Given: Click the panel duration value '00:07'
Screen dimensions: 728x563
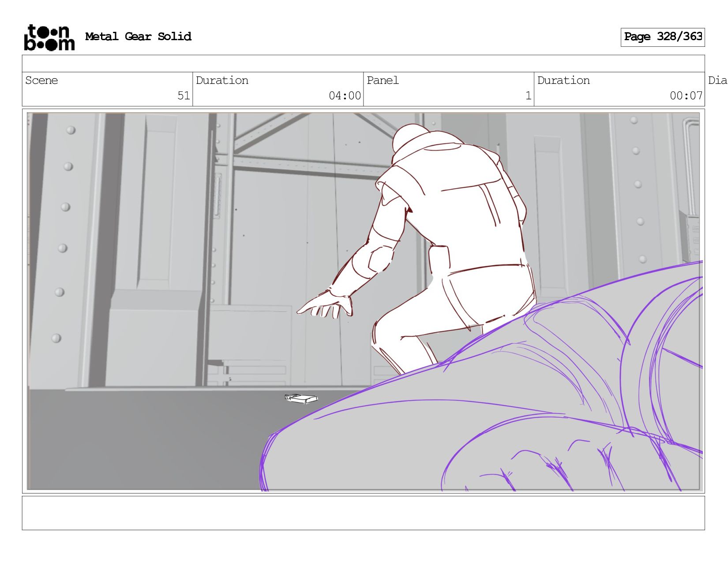Looking at the screenshot, I should click(686, 96).
